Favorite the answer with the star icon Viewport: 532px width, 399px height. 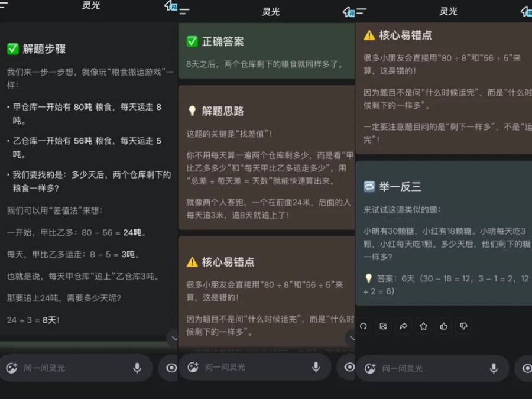pos(423,326)
